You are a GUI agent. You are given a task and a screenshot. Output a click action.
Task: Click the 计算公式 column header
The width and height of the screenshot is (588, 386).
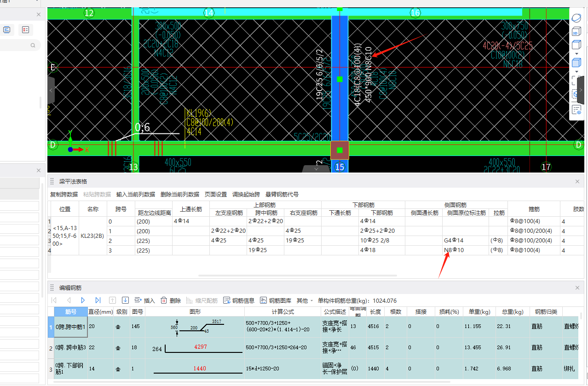(282, 312)
